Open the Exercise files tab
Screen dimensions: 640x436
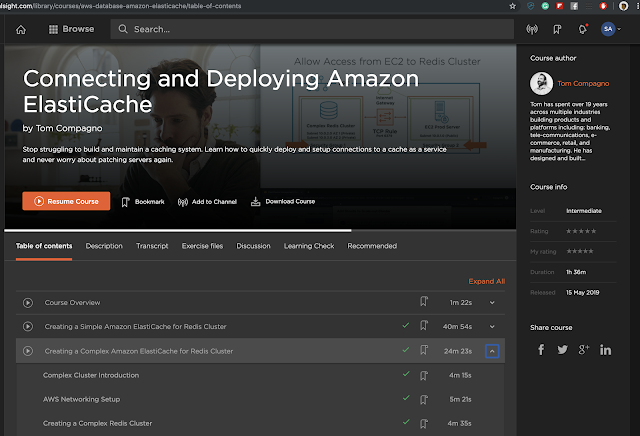tap(202, 246)
